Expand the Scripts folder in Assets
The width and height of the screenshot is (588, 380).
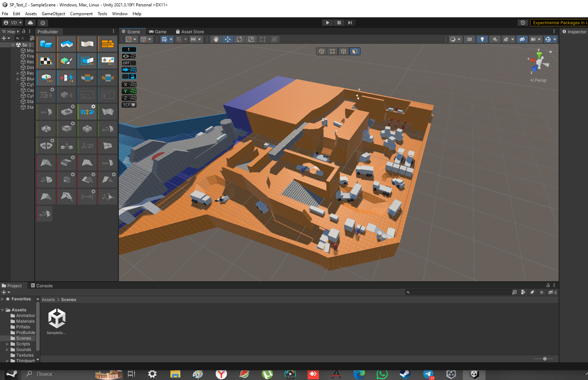[x=7, y=344]
